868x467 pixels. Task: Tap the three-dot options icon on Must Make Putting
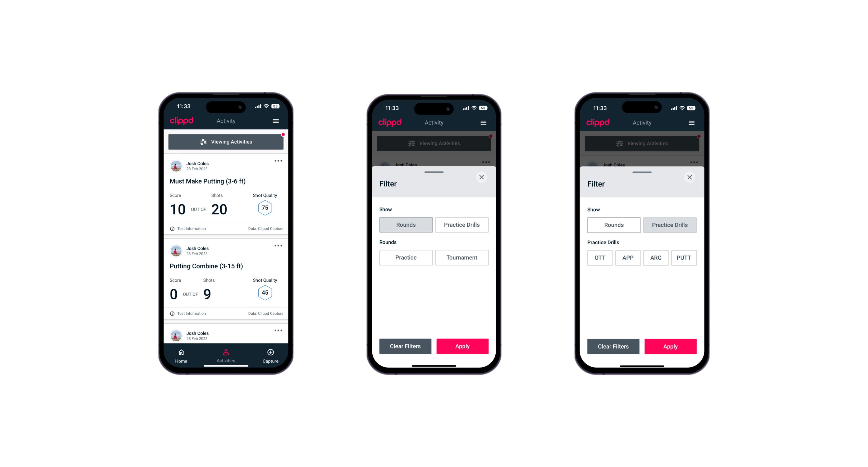point(278,161)
